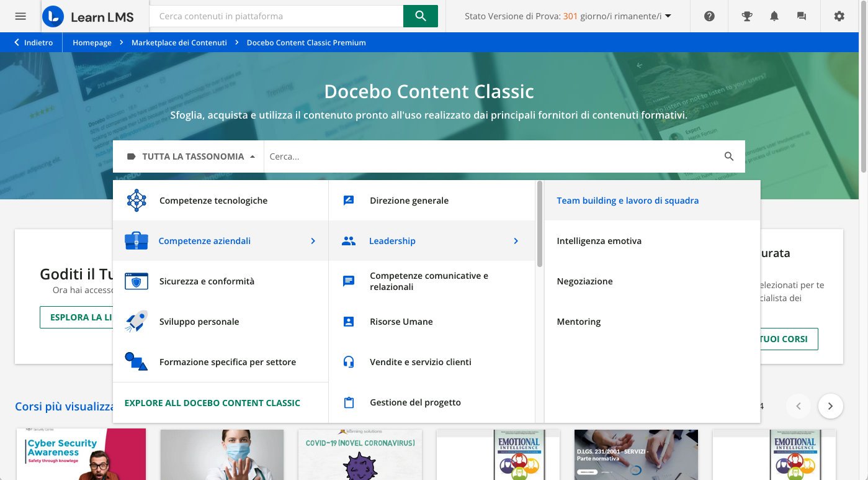Open the settings gear icon

click(x=839, y=16)
